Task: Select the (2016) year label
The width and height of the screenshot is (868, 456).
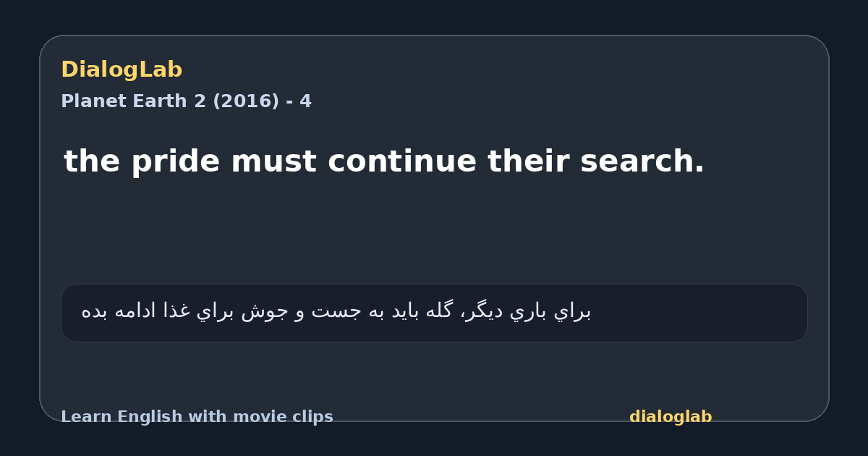Action: [246, 101]
